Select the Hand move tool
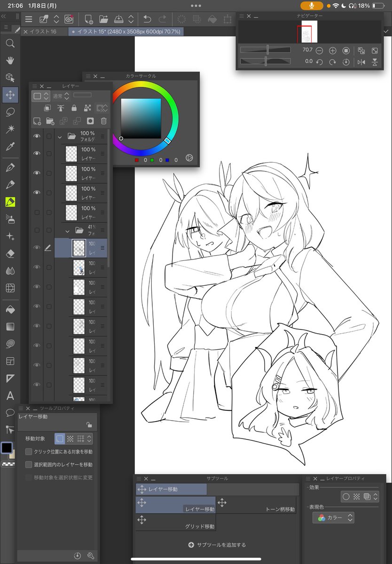The image size is (392, 564). coord(10,60)
